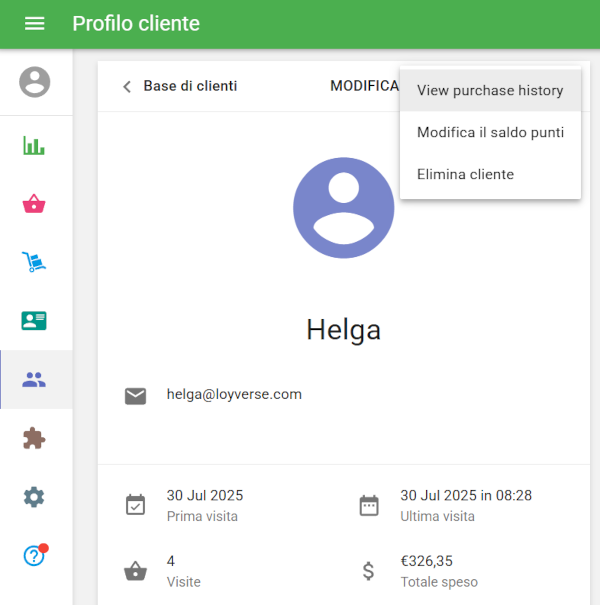
Task: Open the Reports bar chart icon
Action: coord(35,146)
